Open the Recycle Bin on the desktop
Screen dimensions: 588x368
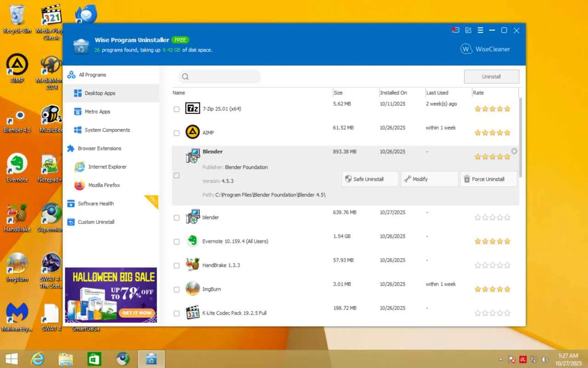click(x=17, y=19)
